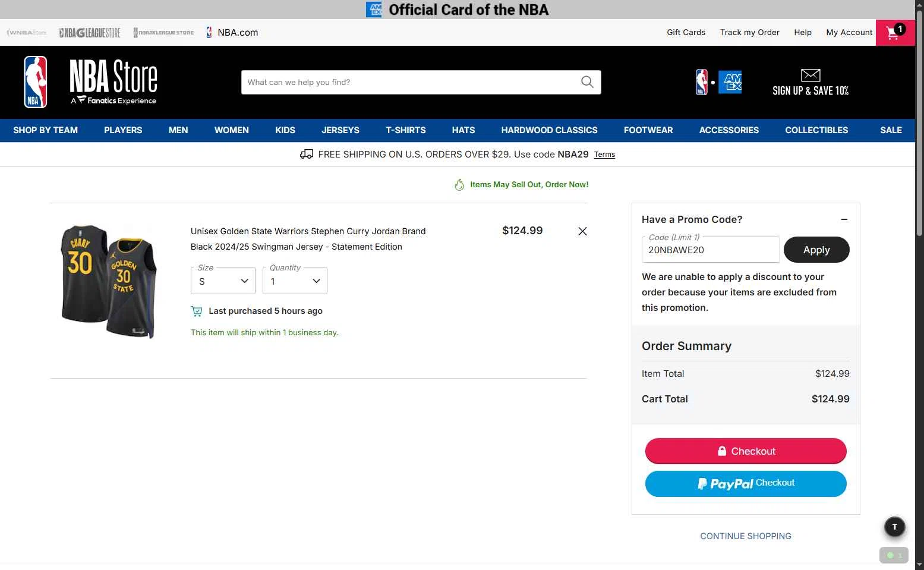The image size is (924, 570).
Task: Click the Order Summary heading
Action: [x=686, y=346]
